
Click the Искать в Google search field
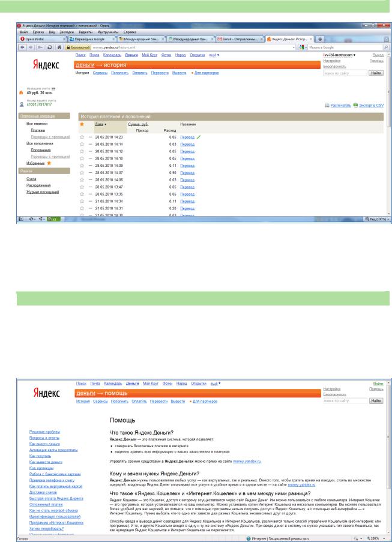345,47
